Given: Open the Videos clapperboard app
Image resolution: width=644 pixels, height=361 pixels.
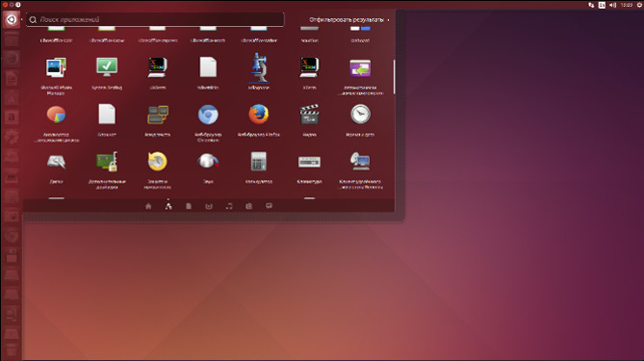Looking at the screenshot, I should (x=309, y=115).
